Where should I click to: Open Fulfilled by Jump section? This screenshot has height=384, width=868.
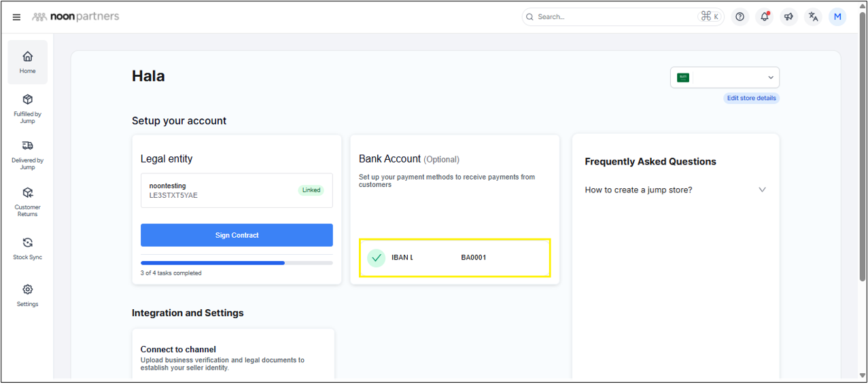coord(27,108)
